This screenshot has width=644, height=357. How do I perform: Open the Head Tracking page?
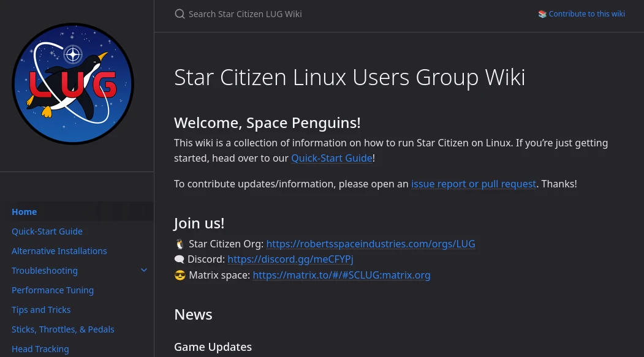(40, 349)
